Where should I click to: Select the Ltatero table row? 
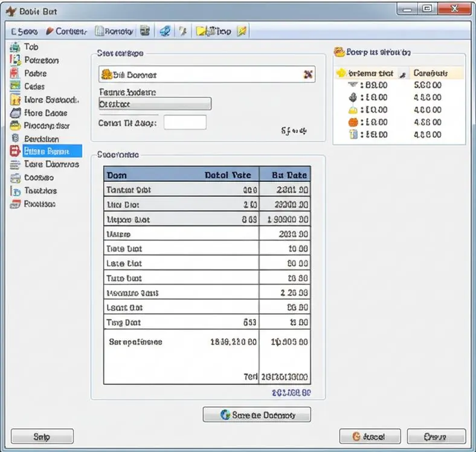pos(207,234)
